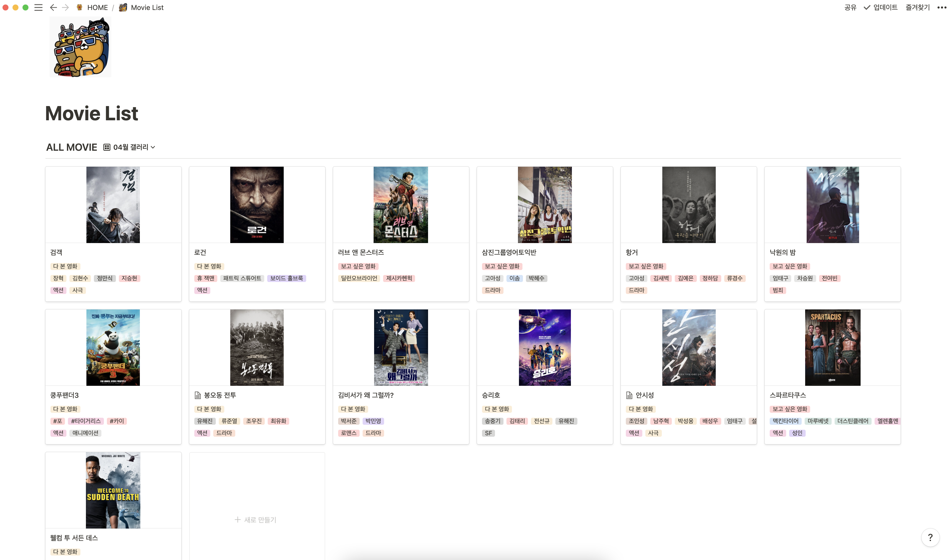950x560 pixels.
Task: Click the page icon next to 안시성
Action: point(629,395)
